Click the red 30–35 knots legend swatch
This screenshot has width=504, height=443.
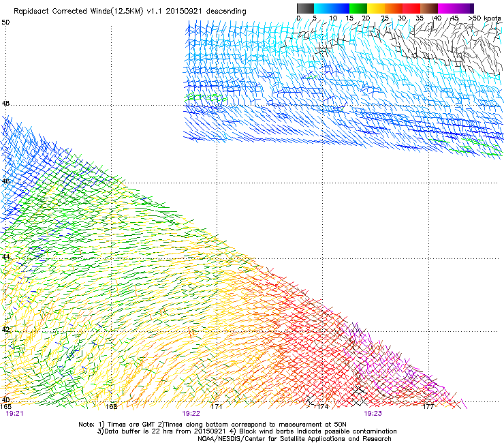click(411, 8)
